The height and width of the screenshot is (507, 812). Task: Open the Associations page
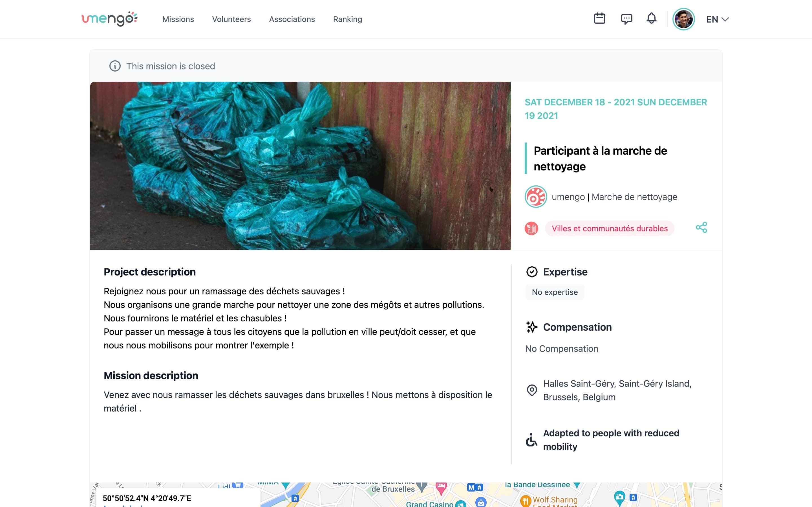coord(292,19)
